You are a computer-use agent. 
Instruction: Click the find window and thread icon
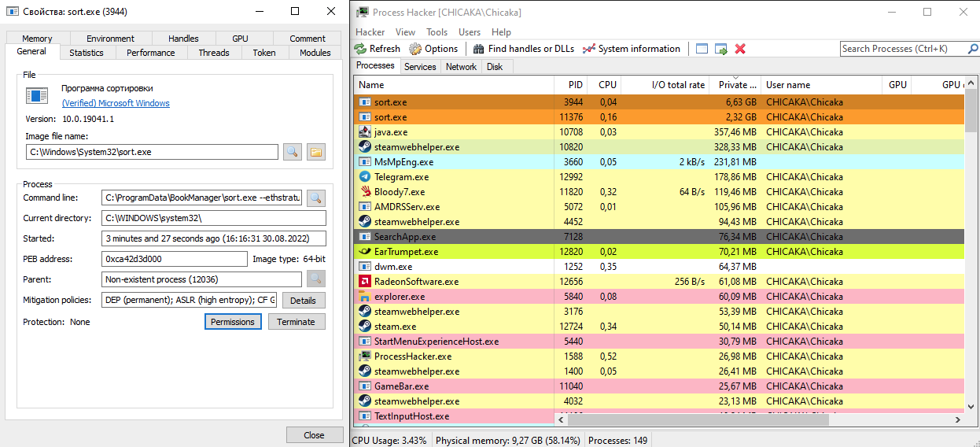(x=721, y=49)
